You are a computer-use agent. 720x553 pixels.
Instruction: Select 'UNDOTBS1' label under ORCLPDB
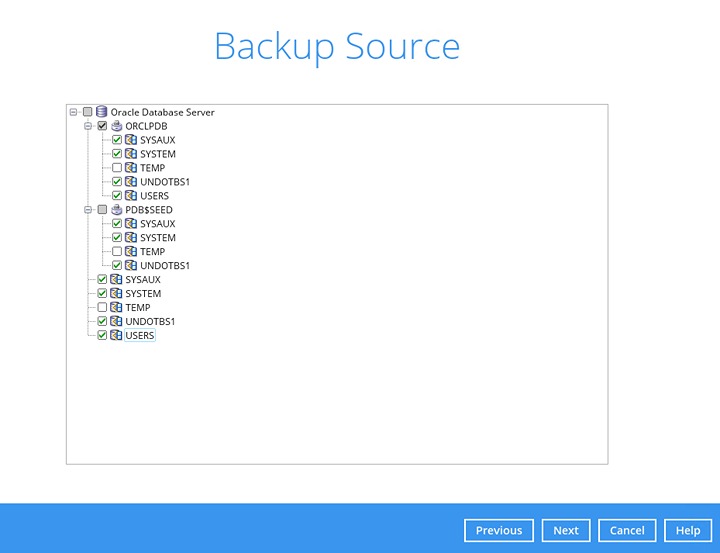165,182
